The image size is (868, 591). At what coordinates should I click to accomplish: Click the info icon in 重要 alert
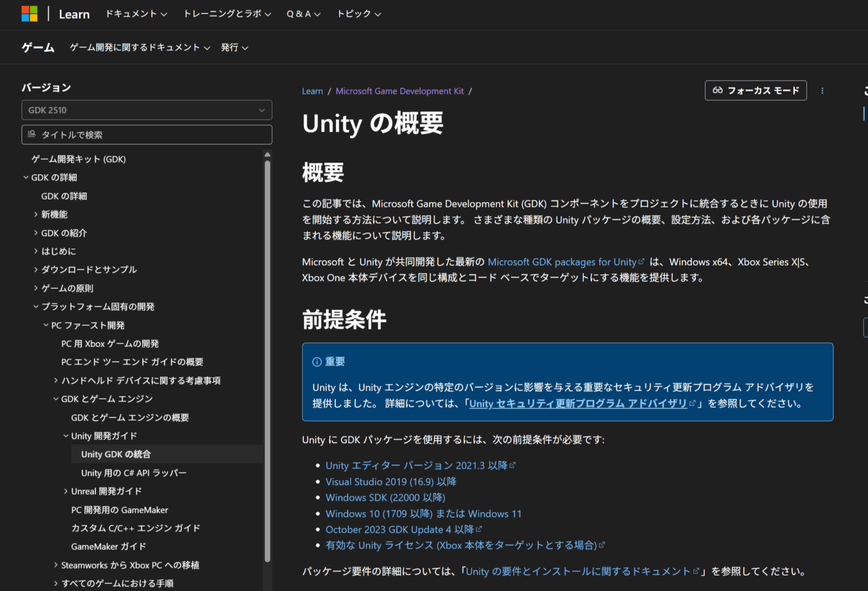[x=317, y=362]
